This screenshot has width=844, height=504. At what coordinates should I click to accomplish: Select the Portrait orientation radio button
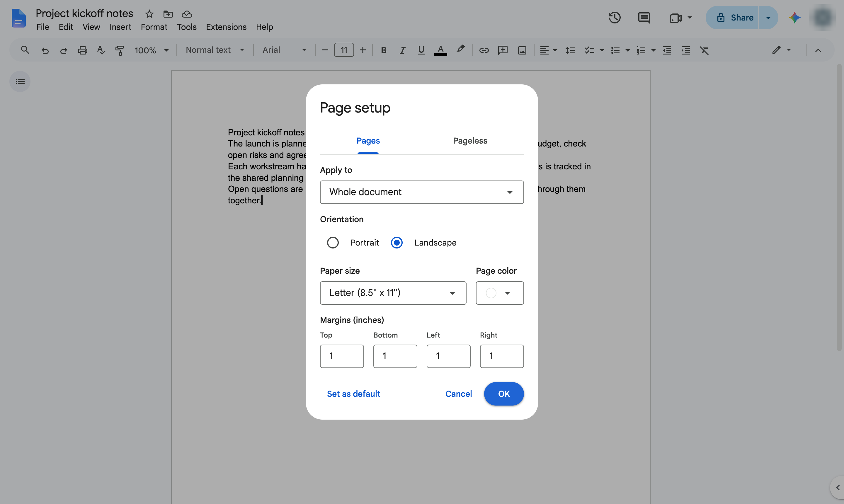pyautogui.click(x=333, y=243)
